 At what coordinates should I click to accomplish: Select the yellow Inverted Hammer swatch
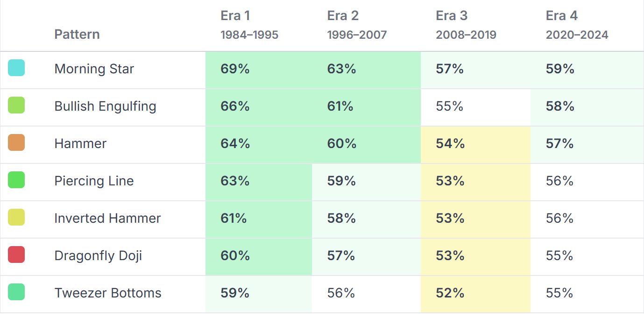16,218
